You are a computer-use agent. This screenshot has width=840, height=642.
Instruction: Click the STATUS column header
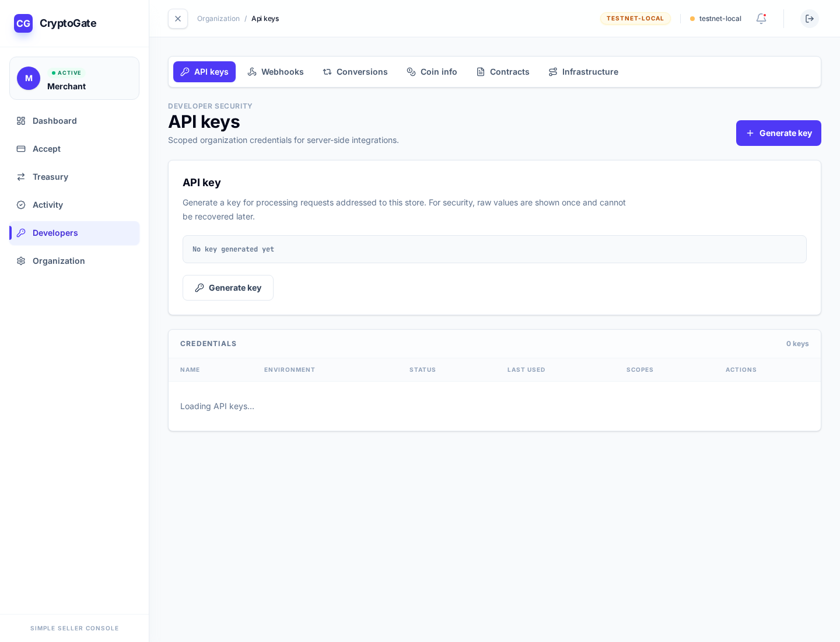[x=422, y=370]
